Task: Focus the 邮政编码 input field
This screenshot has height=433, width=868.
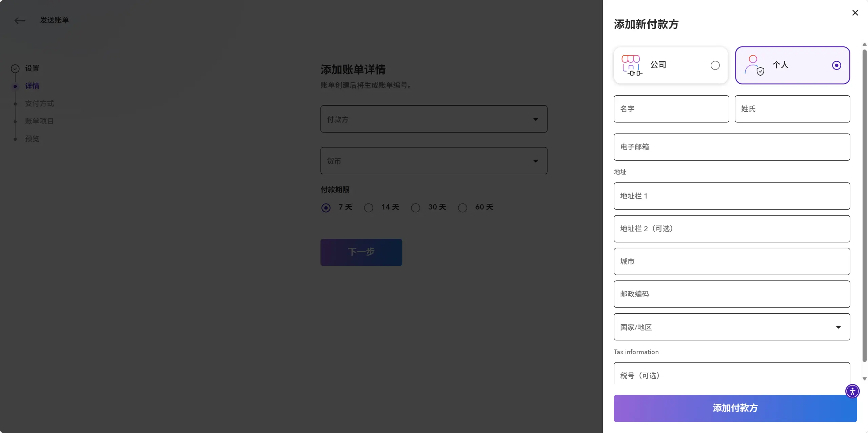Action: pyautogui.click(x=732, y=294)
